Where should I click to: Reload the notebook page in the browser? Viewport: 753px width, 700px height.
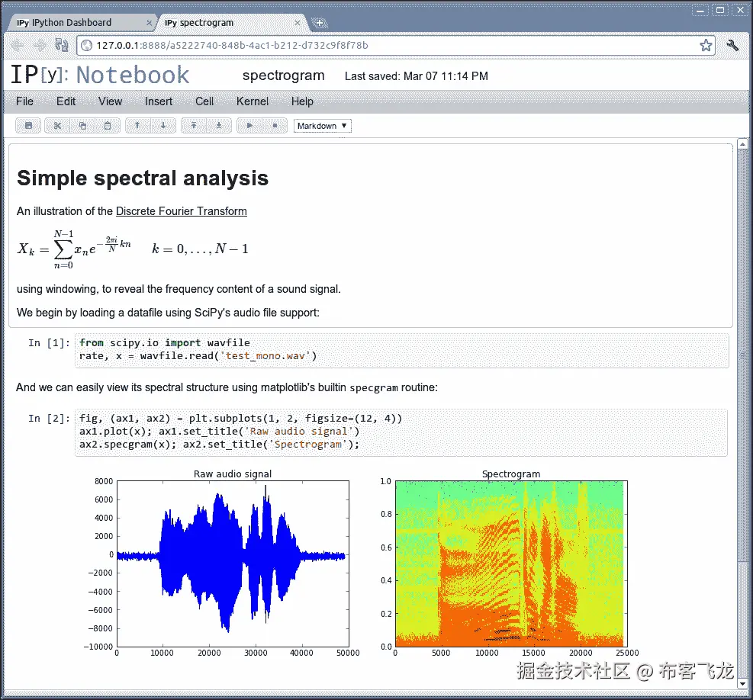click(61, 45)
